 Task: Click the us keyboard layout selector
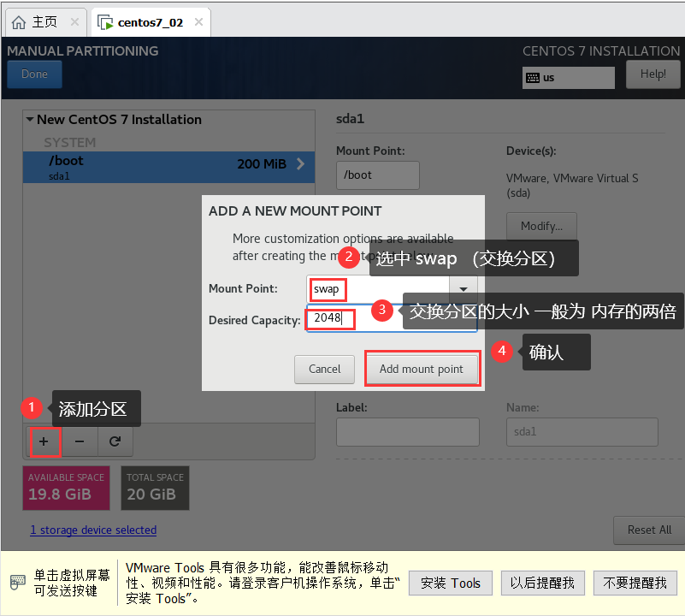(x=569, y=78)
